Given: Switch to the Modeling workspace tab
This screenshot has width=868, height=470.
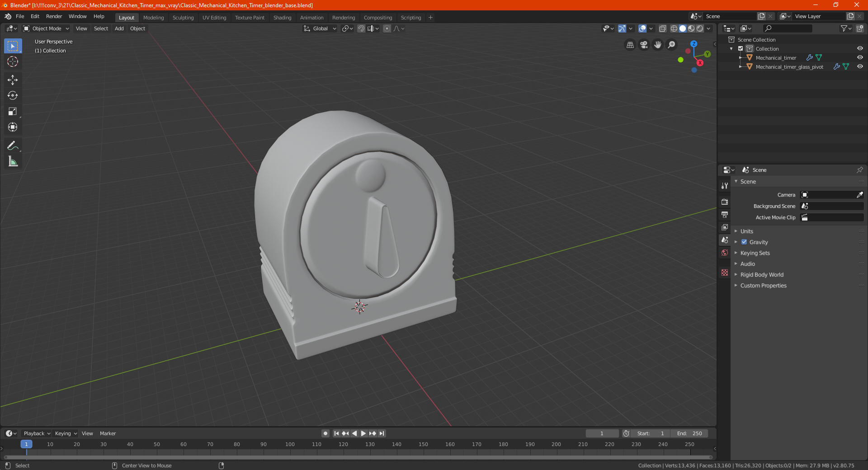Looking at the screenshot, I should (153, 18).
